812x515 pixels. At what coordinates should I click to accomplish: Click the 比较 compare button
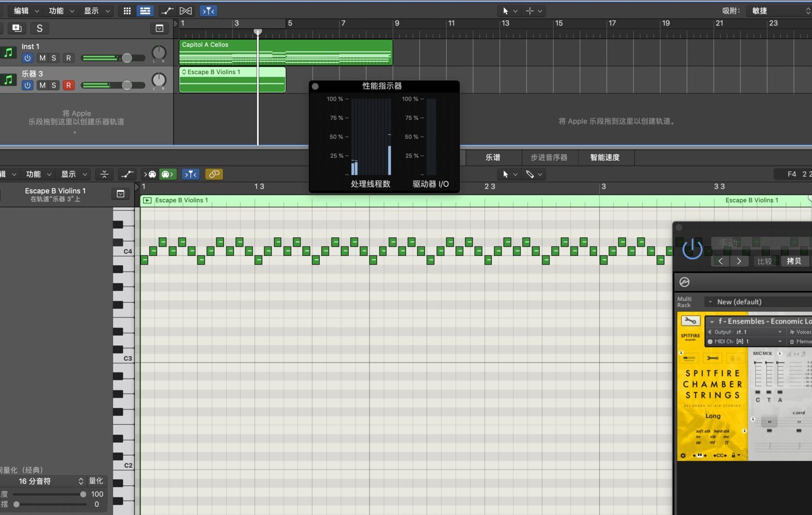(764, 261)
